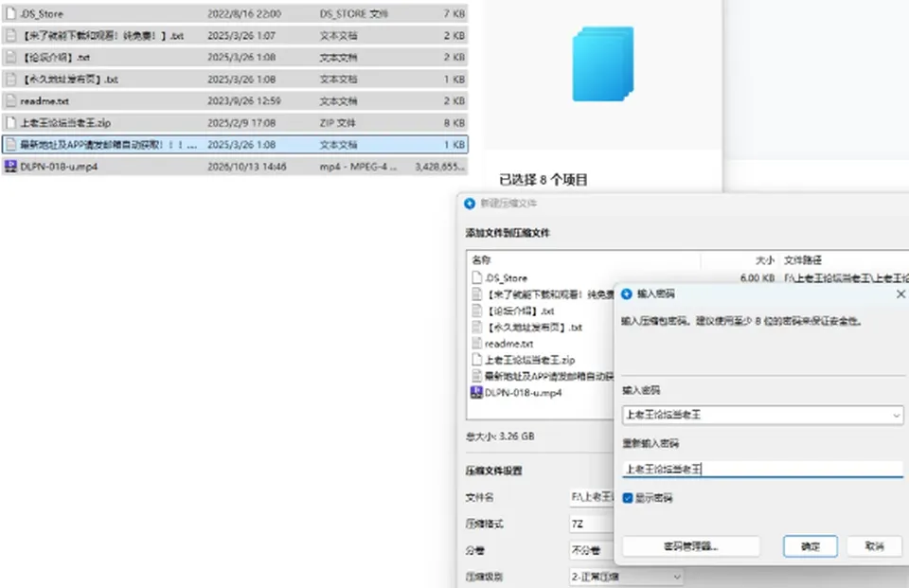This screenshot has height=588, width=909.
Task: Click the DLPN-018-u.mp4 icon in the archive file list
Action: tap(476, 393)
